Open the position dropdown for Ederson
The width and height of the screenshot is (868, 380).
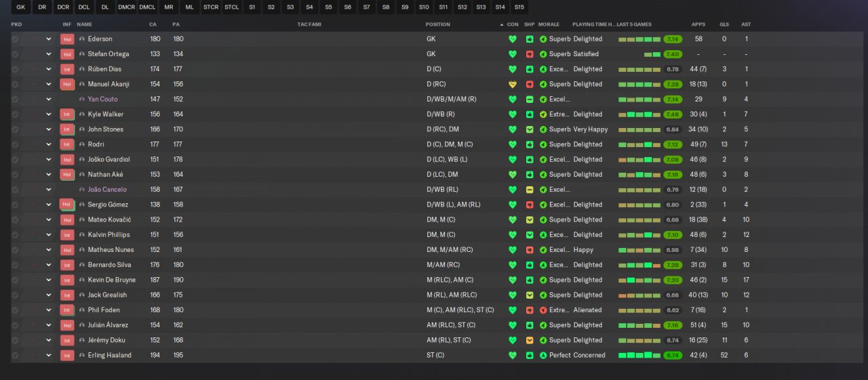[x=49, y=39]
